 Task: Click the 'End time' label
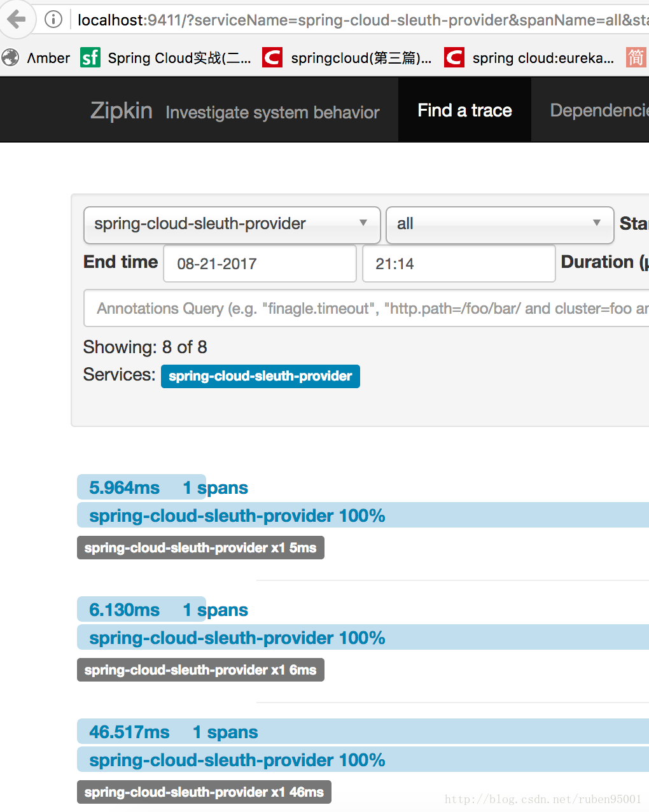(x=121, y=262)
